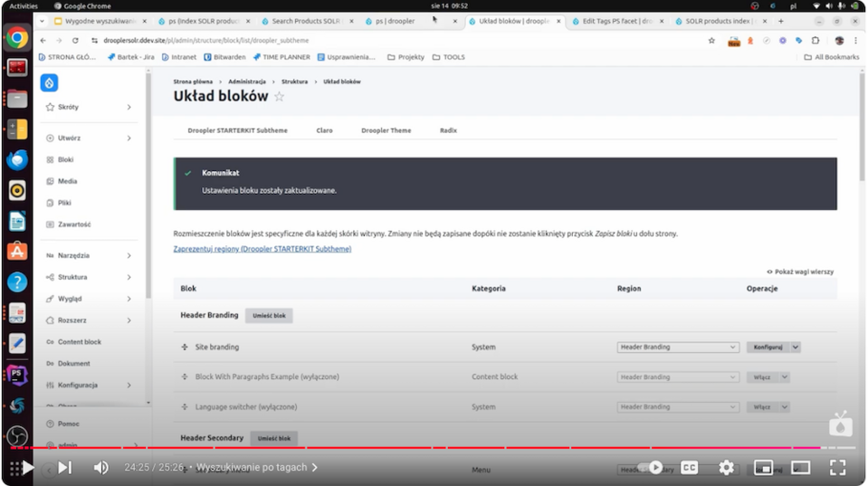Go to Struktura breadcrumb

294,81
